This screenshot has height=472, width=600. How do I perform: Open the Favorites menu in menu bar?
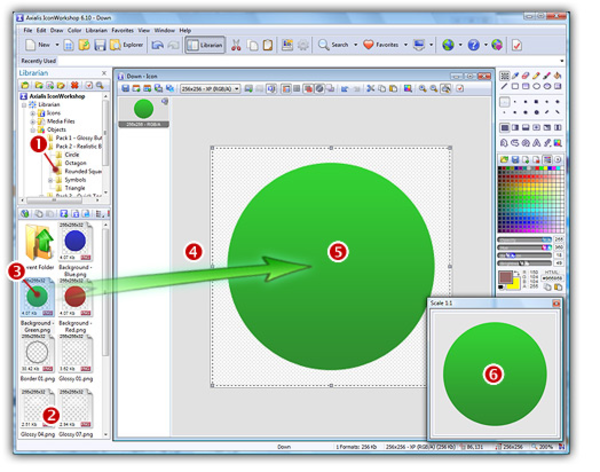123,30
